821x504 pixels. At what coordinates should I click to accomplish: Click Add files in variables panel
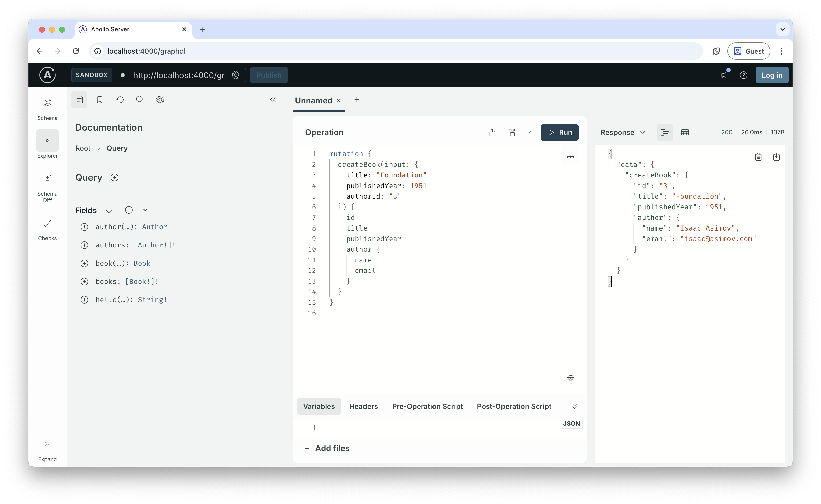[327, 448]
